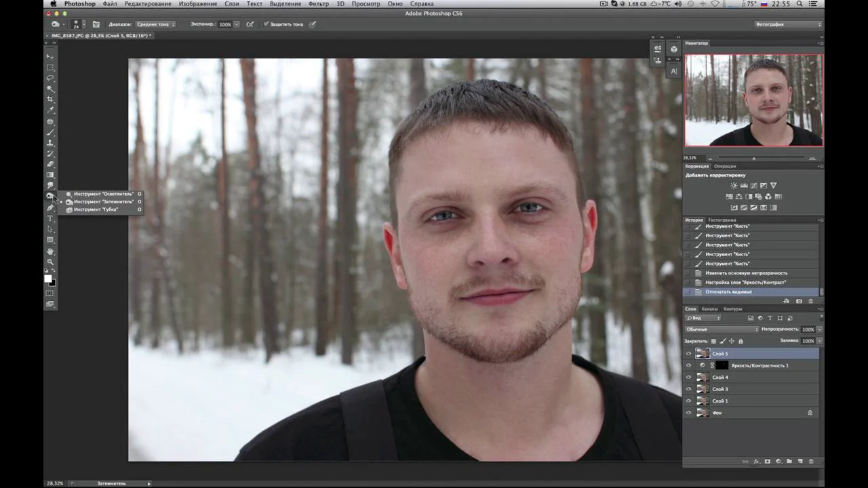Switch to the "Каналы" tab
Viewport: 868px width, 488px height.
coord(709,309)
